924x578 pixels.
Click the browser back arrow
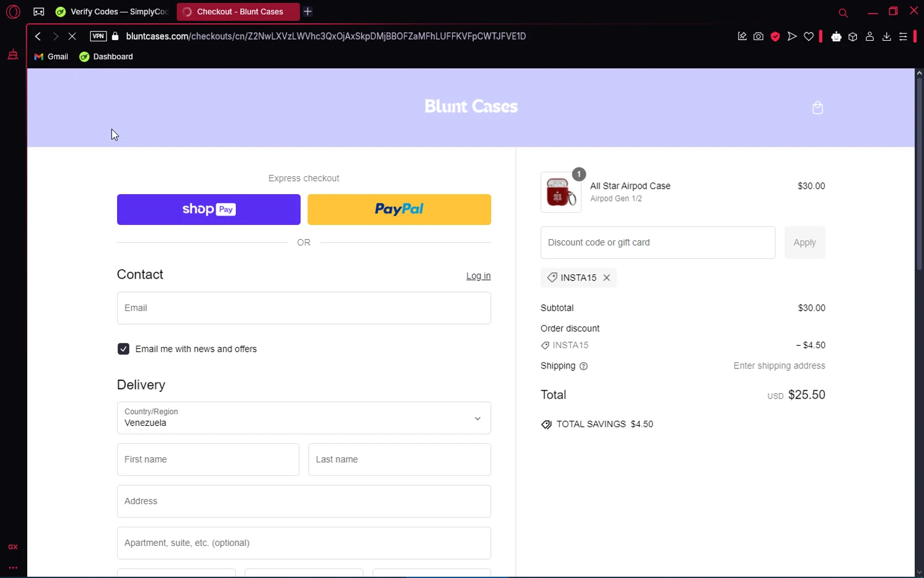pyautogui.click(x=38, y=36)
